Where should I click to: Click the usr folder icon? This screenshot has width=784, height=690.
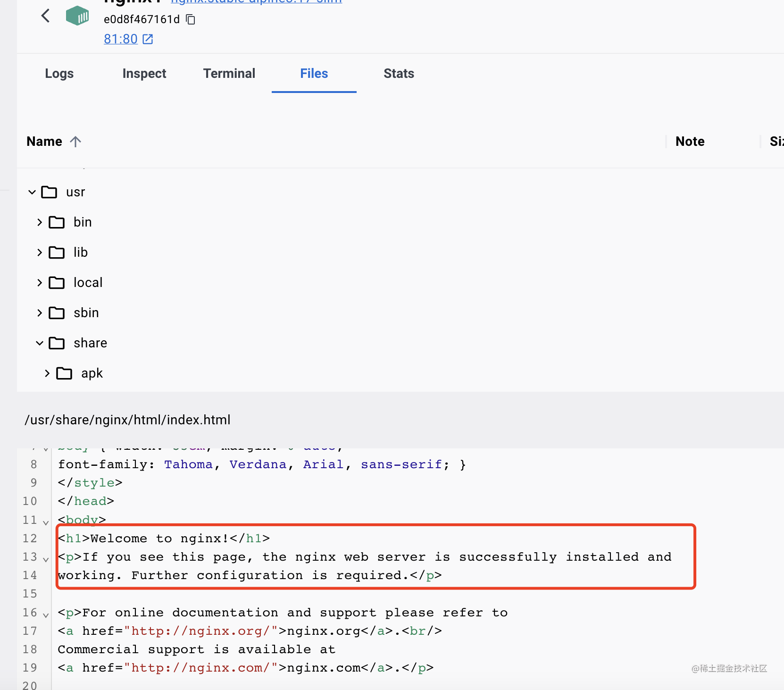(49, 192)
